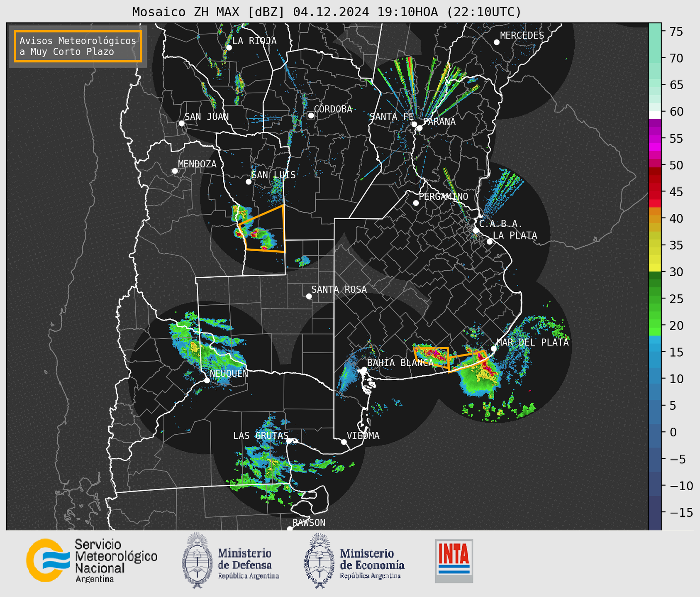700x597 pixels.
Task: Click the 35 label on the dBZ scale
Action: 676,245
